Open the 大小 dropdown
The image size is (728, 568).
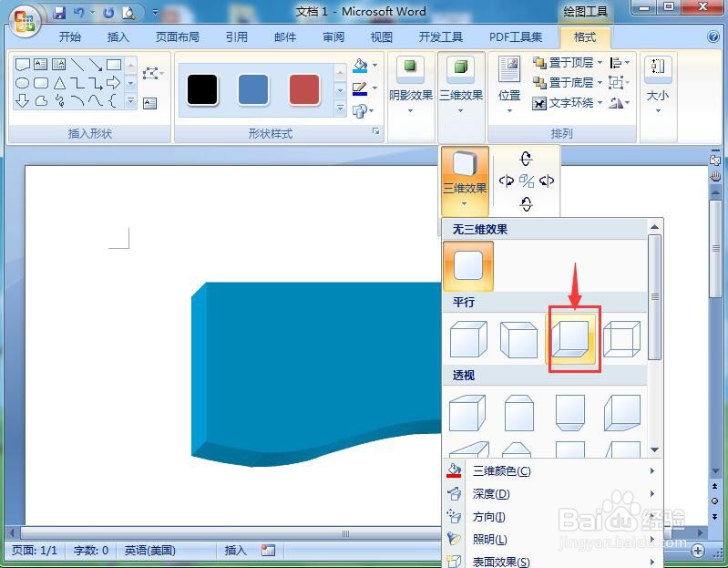click(658, 86)
